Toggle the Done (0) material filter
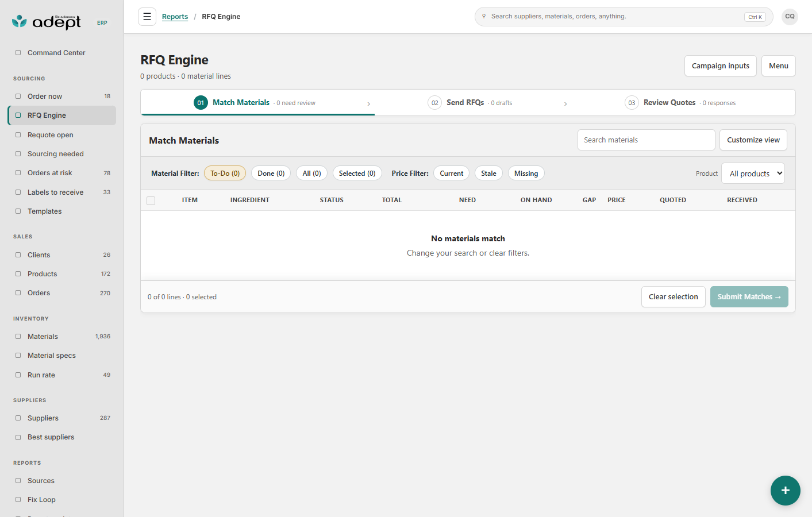Screen dimensions: 812x517 click(x=271, y=173)
